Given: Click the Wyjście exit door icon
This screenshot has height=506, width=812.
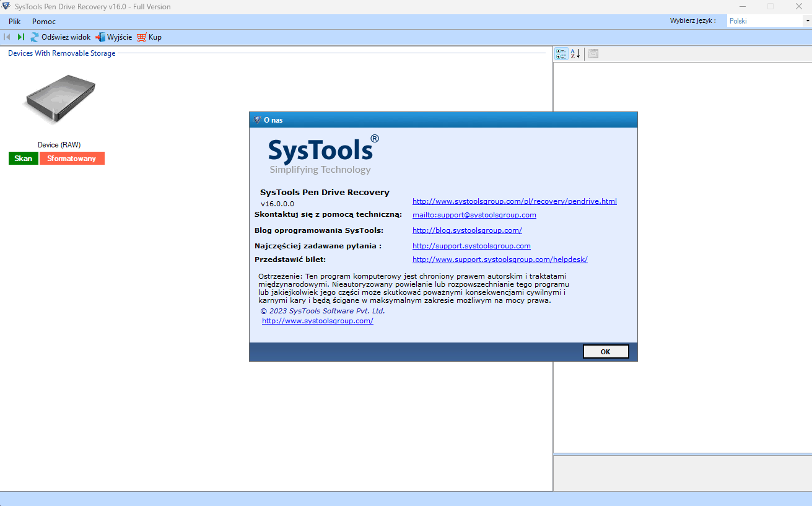Looking at the screenshot, I should 100,37.
